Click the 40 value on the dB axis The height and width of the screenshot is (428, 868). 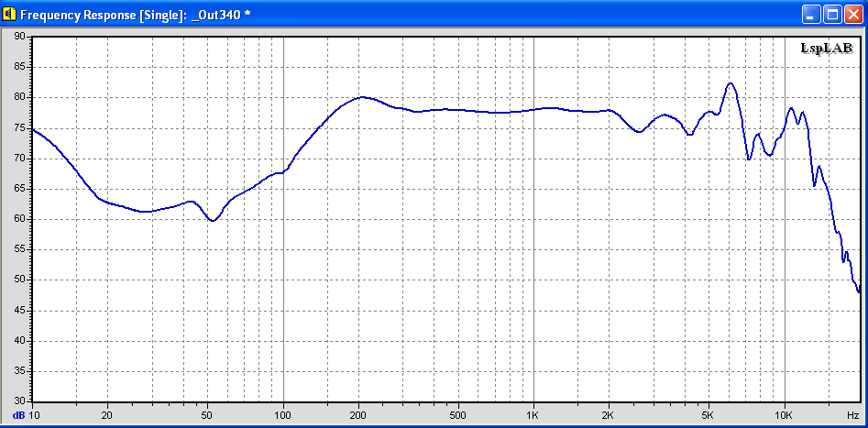[x=19, y=341]
